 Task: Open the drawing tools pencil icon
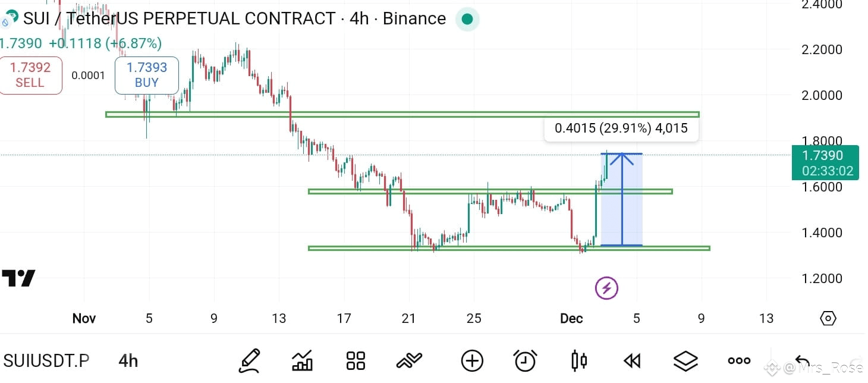coord(250,360)
